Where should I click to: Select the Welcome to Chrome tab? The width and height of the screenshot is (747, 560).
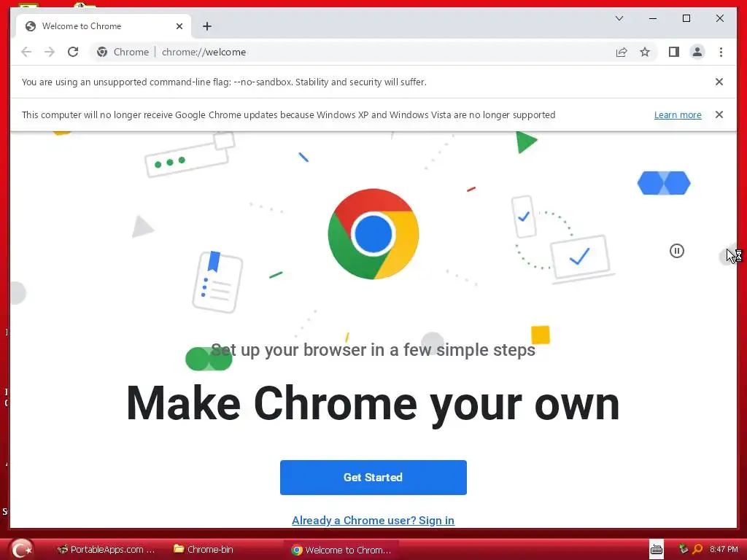(x=104, y=26)
